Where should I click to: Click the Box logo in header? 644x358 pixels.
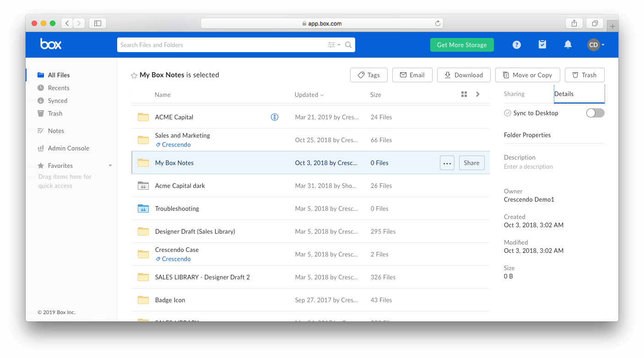coord(51,44)
